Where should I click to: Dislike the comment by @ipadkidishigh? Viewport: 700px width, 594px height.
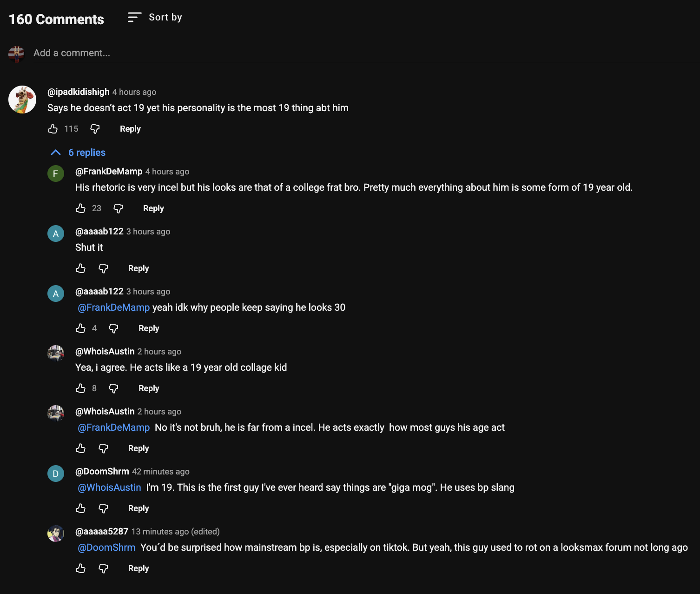(x=95, y=129)
